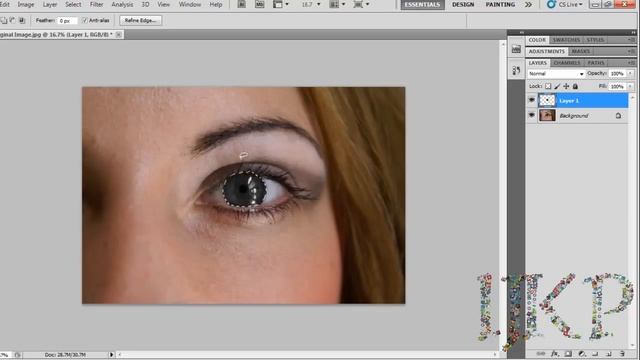Open the Image menu
This screenshot has height=360, width=640.
point(26,4)
